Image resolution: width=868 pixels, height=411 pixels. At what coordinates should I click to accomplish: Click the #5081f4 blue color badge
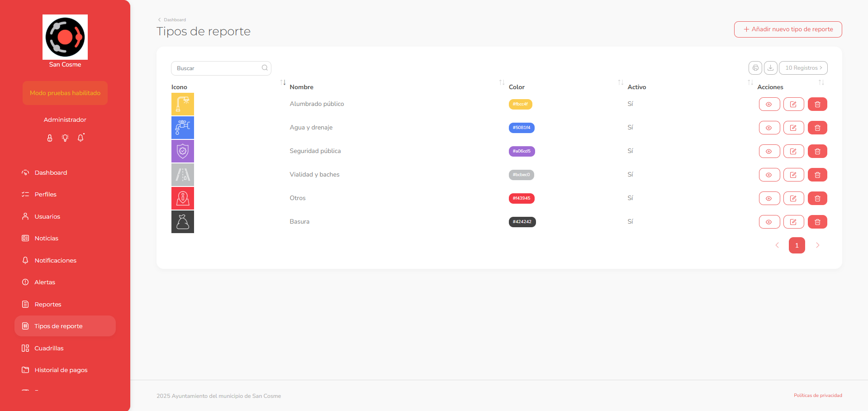[x=522, y=128]
